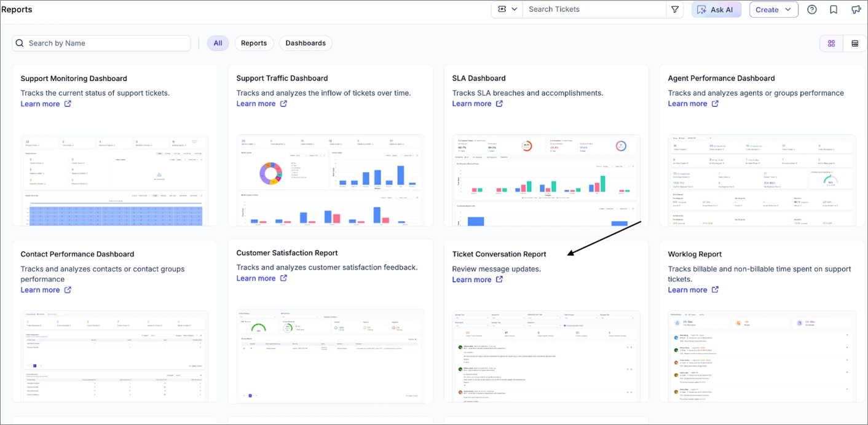Click the Reports page heading

[17, 10]
